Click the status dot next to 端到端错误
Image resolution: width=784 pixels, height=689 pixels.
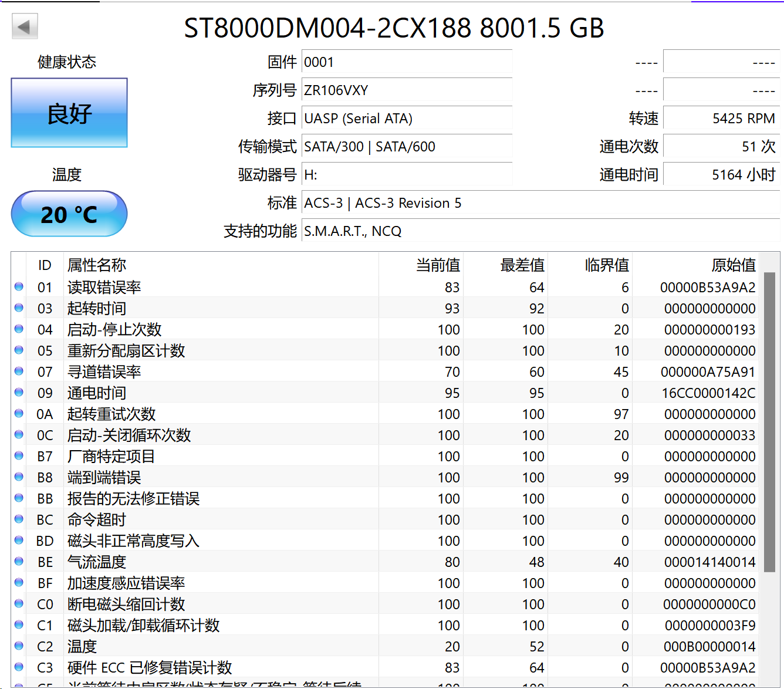pos(19,477)
